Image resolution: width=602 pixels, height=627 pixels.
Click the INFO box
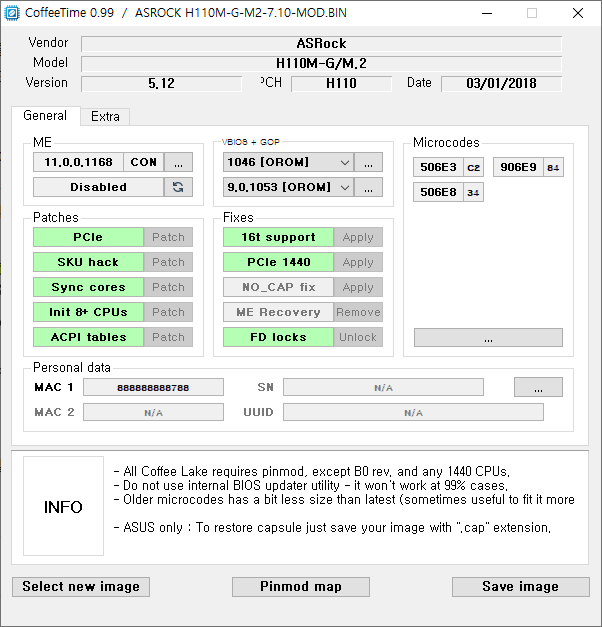point(63,506)
